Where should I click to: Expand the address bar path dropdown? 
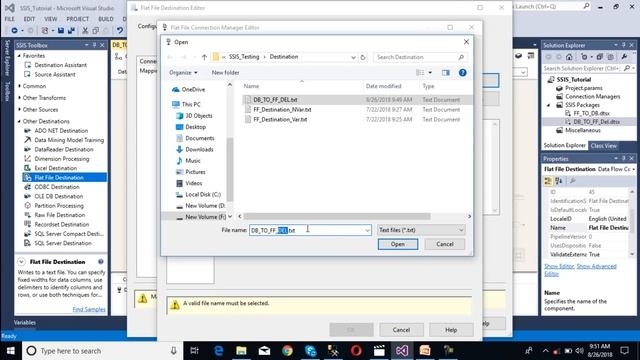353,58
